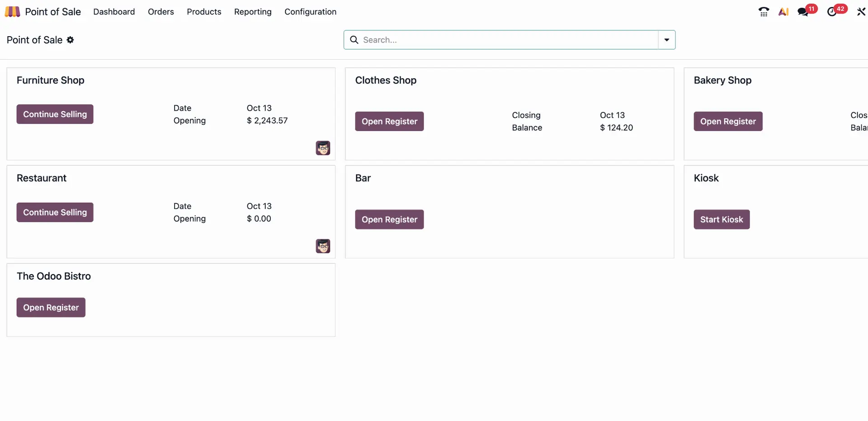The width and height of the screenshot is (868, 421).
Task: Start Kiosk session
Action: pyautogui.click(x=722, y=219)
